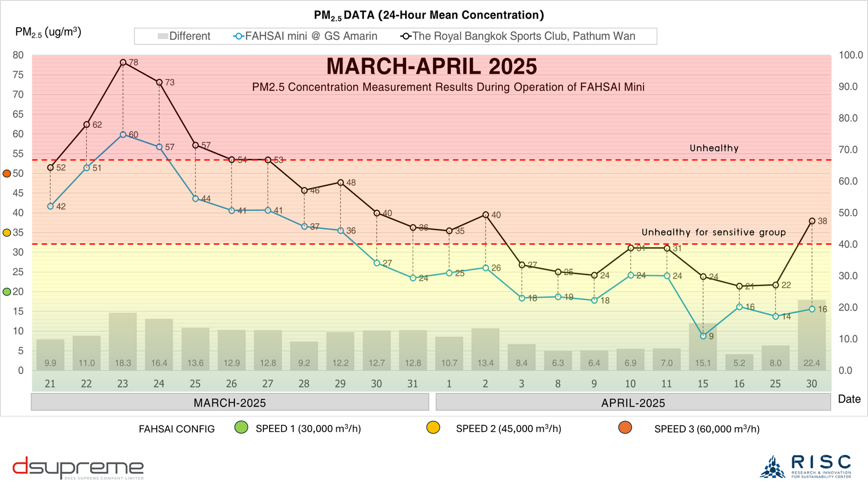Click the RISC research center logo

[806, 467]
